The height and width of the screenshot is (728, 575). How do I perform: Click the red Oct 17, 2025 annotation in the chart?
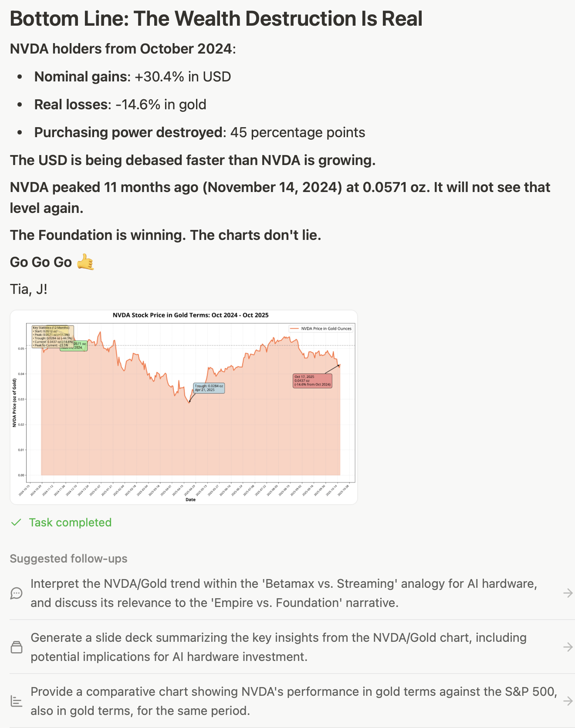click(312, 381)
